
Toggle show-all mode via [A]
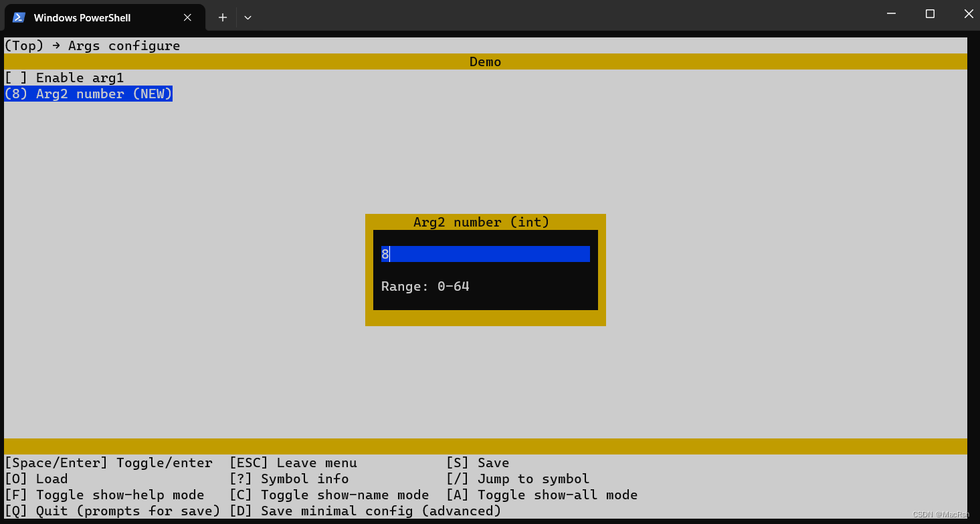click(x=543, y=495)
